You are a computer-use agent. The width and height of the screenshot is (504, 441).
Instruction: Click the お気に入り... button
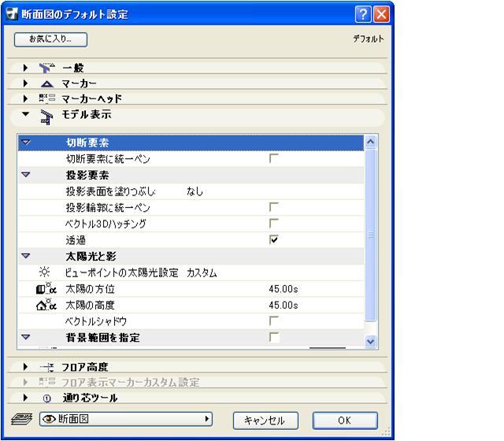coord(50,39)
